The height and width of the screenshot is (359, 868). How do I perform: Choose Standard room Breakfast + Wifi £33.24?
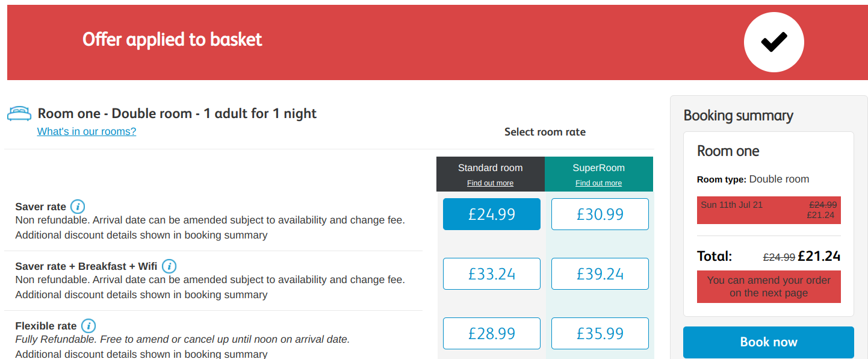491,274
